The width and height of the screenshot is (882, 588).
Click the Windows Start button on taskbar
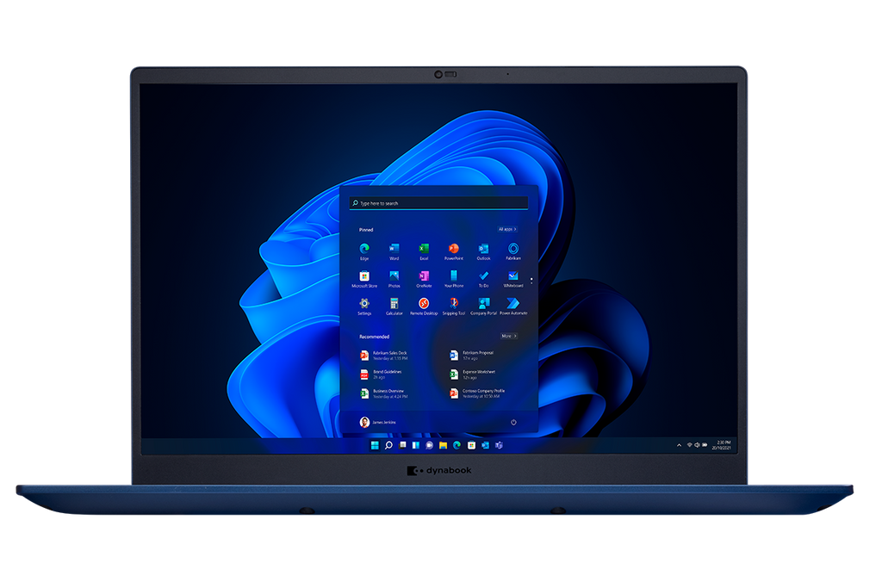tap(375, 445)
